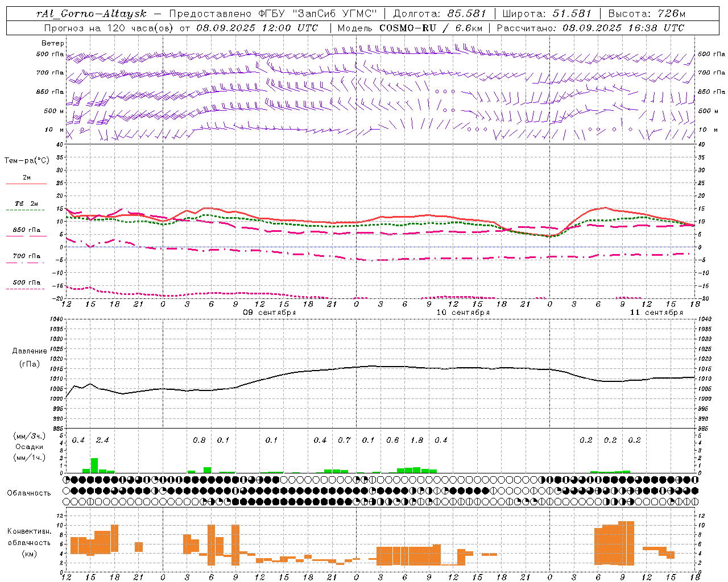Click the calculated time 08.09.2025 16:38 UTC

click(623, 28)
